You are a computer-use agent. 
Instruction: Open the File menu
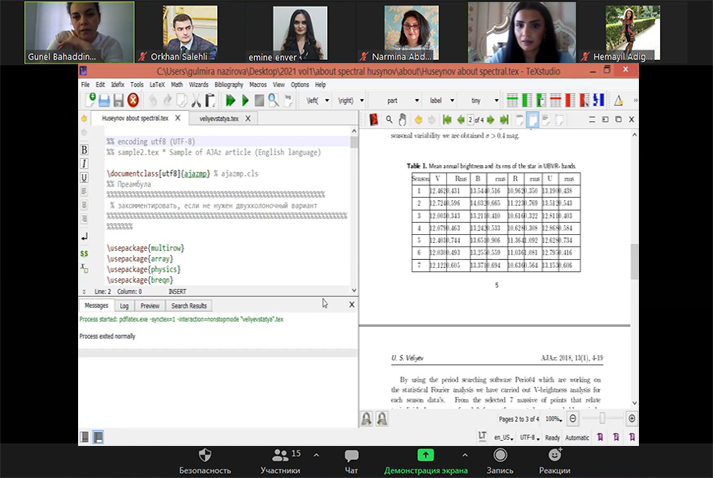tap(85, 85)
